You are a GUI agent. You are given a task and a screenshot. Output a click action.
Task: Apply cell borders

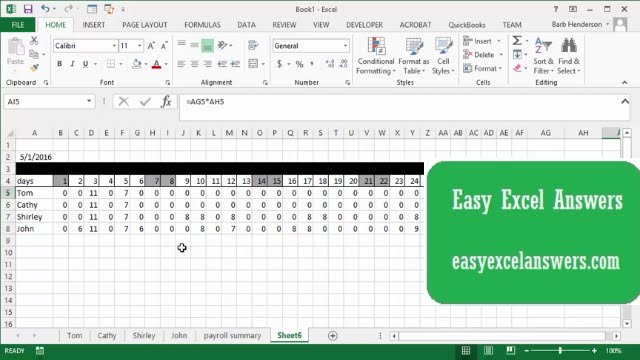tap(111, 64)
